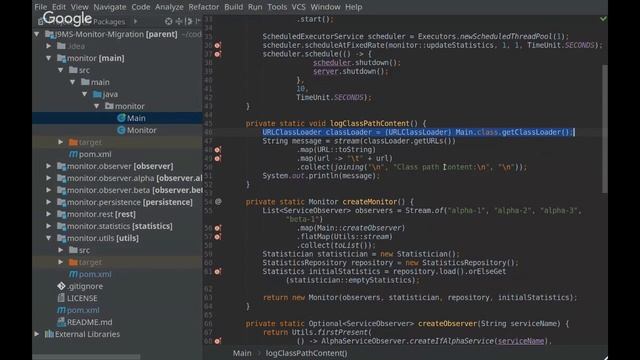Click the Monitor class icon in tree
This screenshot has width=640, height=360.
coord(121,130)
